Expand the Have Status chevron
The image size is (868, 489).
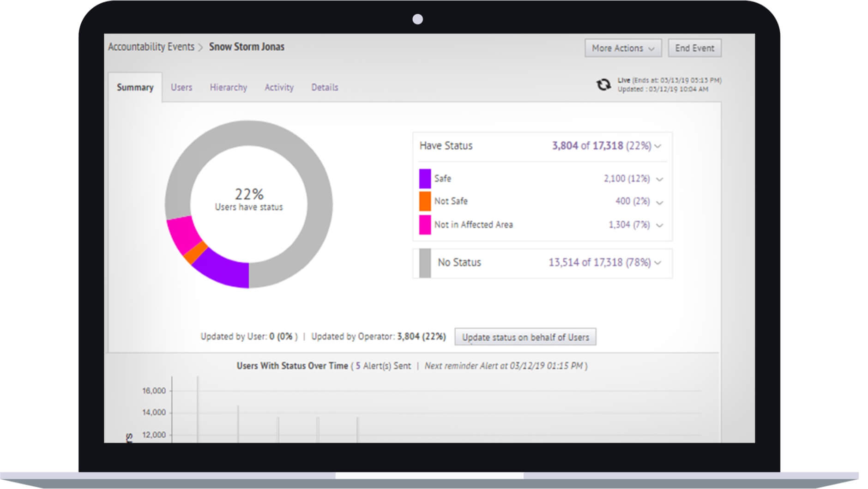point(658,146)
